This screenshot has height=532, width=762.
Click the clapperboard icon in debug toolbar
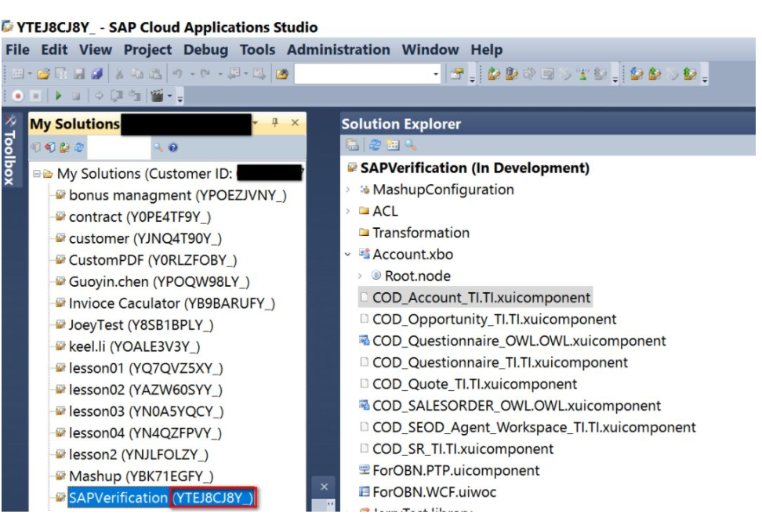point(157,96)
